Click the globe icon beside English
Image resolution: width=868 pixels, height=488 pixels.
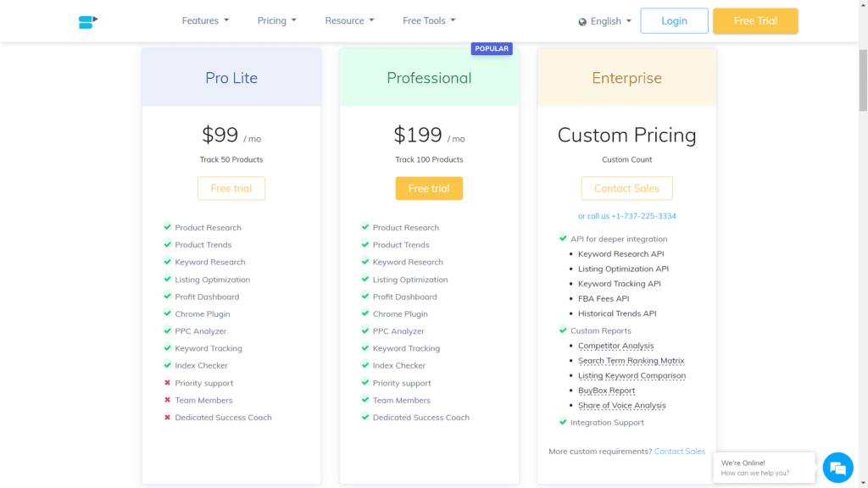582,22
